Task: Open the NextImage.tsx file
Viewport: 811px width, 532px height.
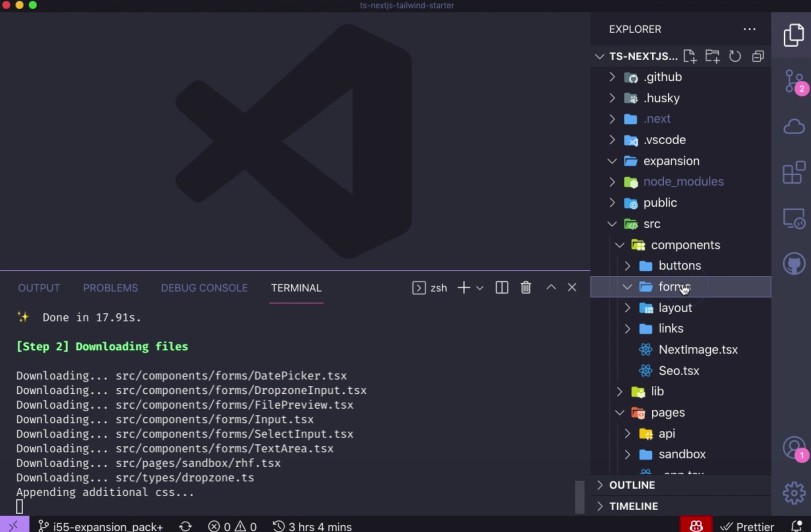Action: [x=681, y=349]
